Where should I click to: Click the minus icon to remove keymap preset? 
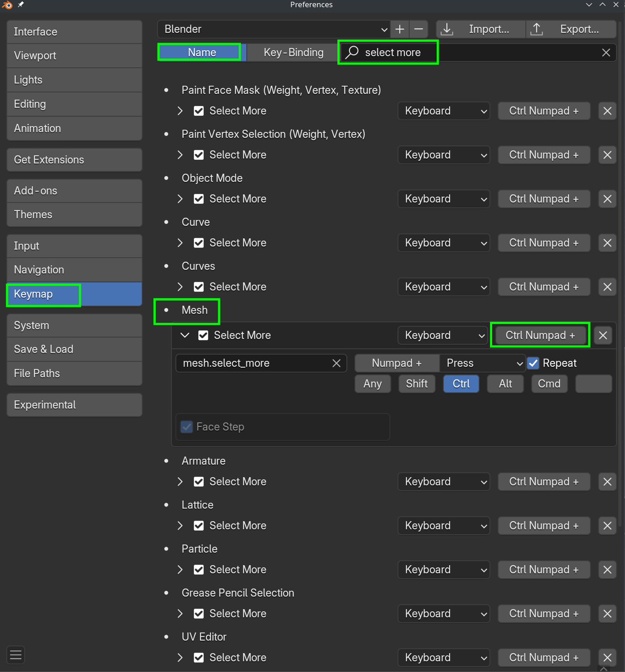(x=418, y=29)
